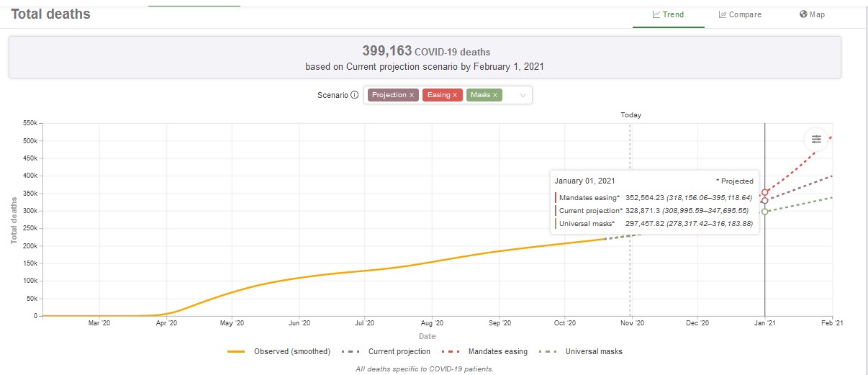Open the chart settings sliders icon
This screenshot has width=868, height=375.
[815, 139]
